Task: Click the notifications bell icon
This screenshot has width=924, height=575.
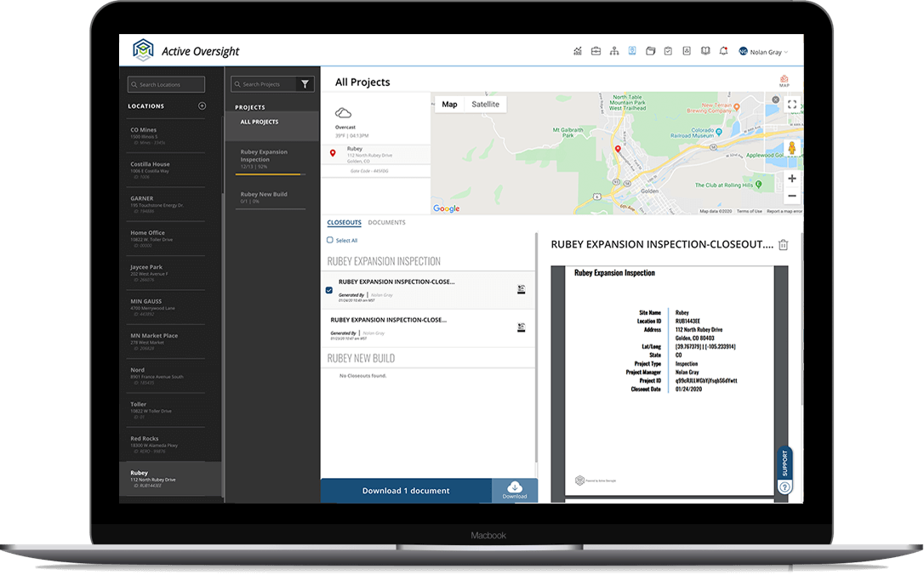Action: [x=723, y=51]
